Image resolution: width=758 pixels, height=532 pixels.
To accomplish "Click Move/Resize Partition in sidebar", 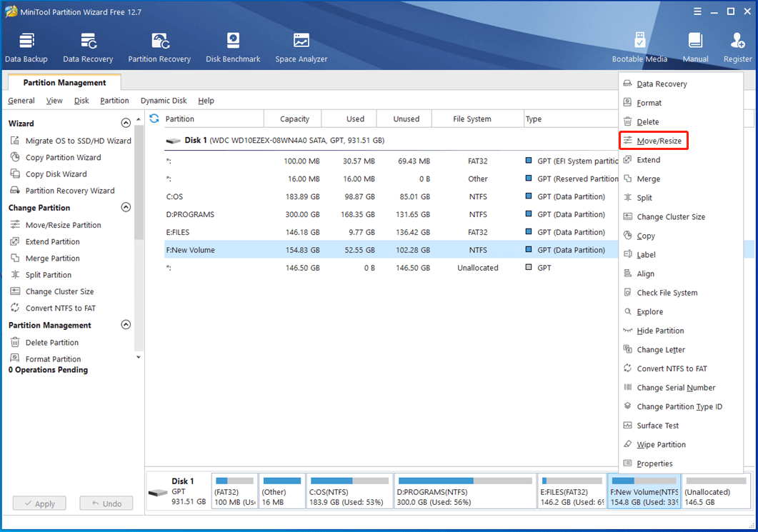I will [x=56, y=225].
